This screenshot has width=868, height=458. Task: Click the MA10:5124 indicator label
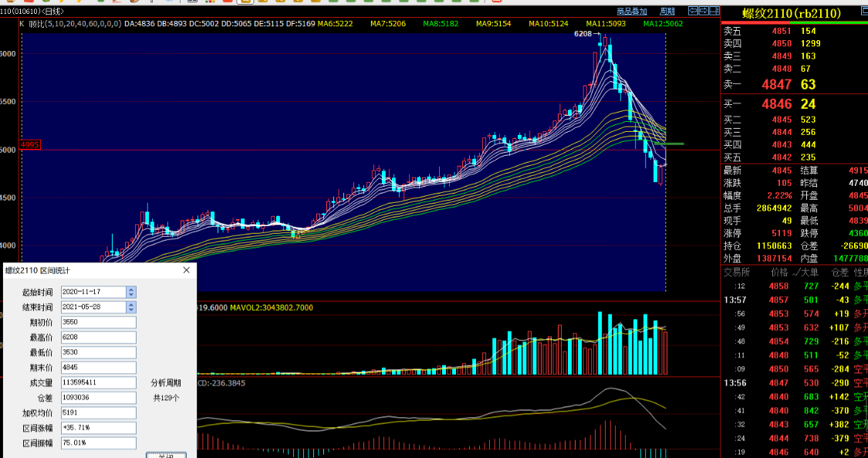548,24
